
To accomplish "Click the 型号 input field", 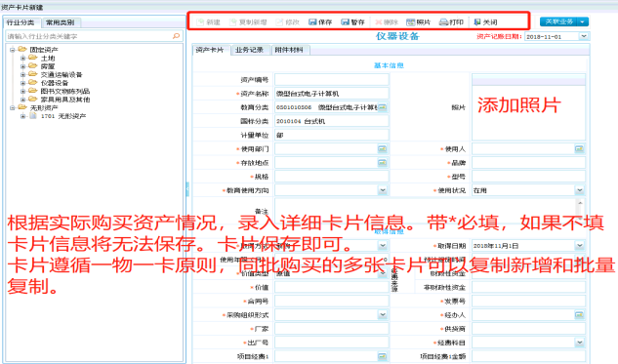I will coord(528,177).
